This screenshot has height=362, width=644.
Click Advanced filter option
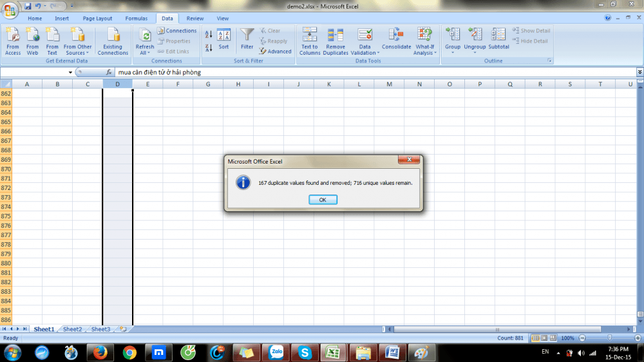(x=275, y=52)
